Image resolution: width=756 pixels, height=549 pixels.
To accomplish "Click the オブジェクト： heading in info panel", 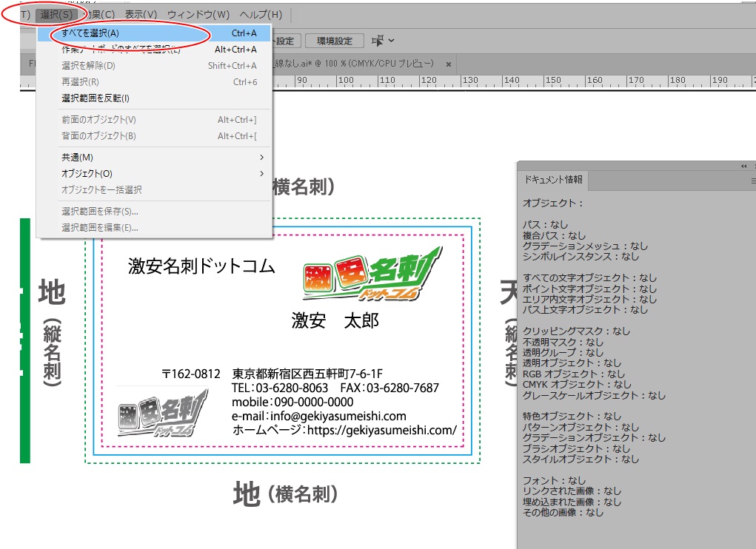I will (x=554, y=203).
